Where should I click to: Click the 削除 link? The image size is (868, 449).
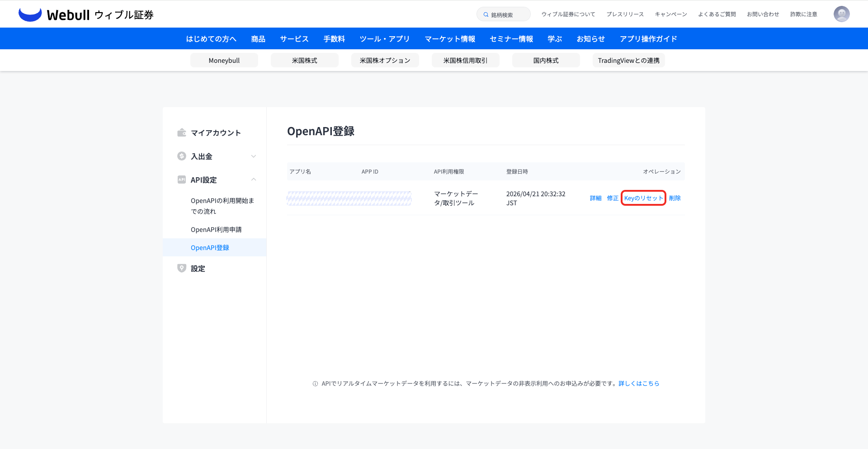tap(675, 198)
